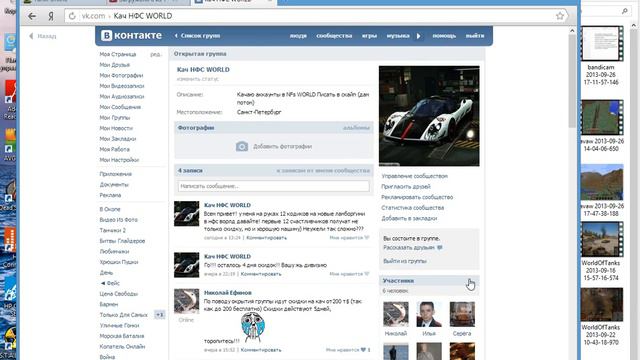Viewport: 640px width, 360px height.
Task: Click the ред. edit link beside Моя Страница
Action: coord(156,54)
